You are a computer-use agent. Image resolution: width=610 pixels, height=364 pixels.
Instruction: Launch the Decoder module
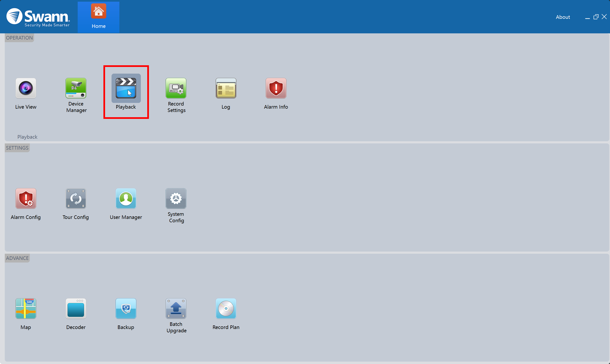76,308
